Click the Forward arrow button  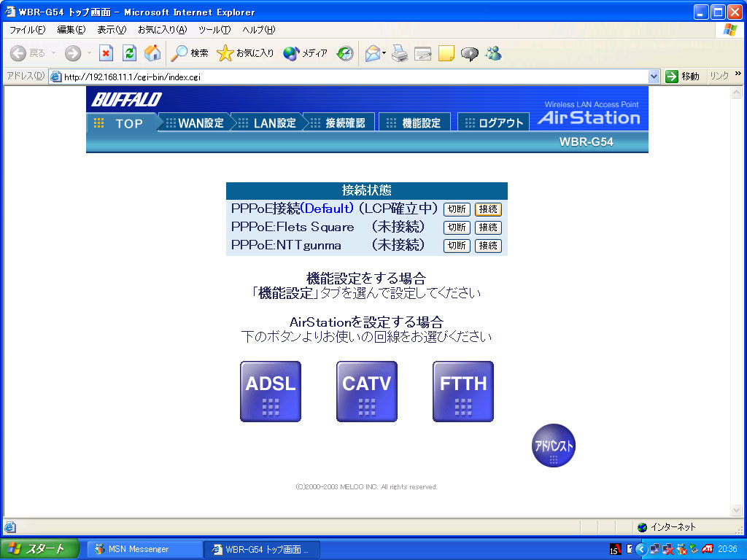(x=73, y=53)
